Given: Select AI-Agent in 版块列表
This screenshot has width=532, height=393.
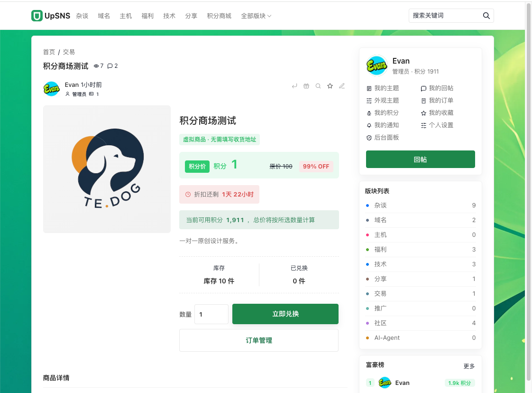Looking at the screenshot, I should tap(421, 337).
